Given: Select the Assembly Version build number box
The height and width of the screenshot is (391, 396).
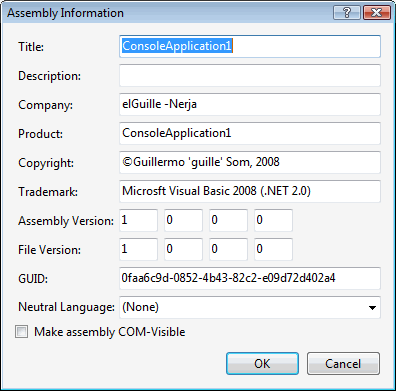Looking at the screenshot, I should click(228, 220).
